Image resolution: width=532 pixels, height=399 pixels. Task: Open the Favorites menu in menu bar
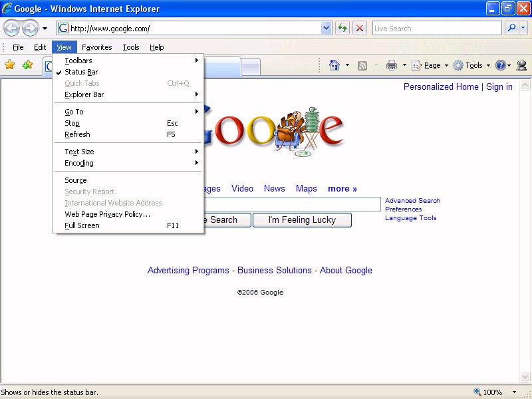tap(97, 47)
